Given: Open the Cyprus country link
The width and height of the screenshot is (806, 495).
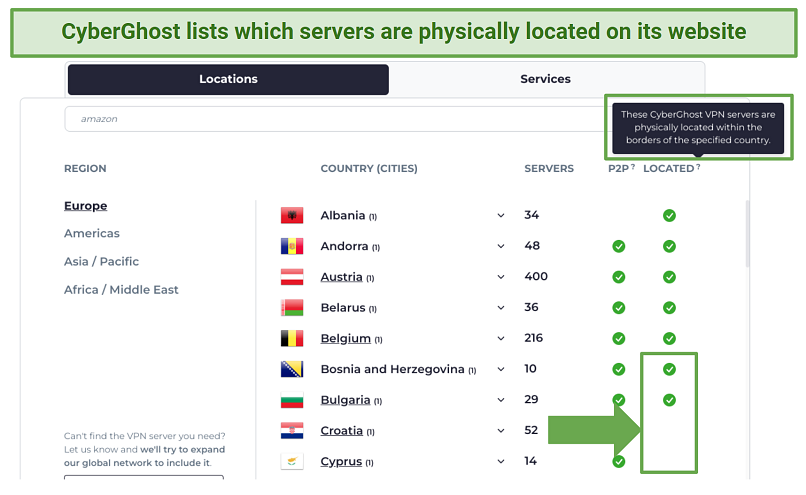Looking at the screenshot, I should coord(341,462).
